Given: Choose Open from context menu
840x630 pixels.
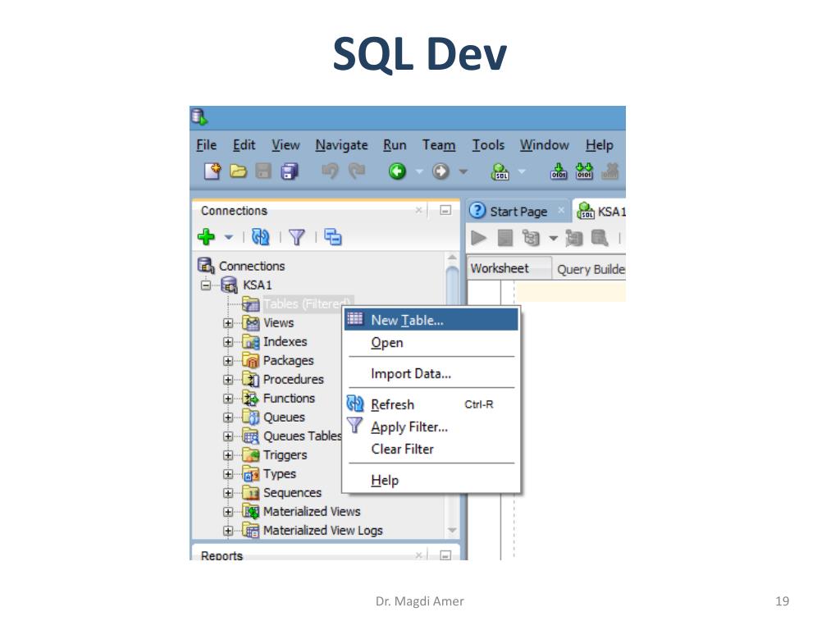Looking at the screenshot, I should tap(431, 342).
